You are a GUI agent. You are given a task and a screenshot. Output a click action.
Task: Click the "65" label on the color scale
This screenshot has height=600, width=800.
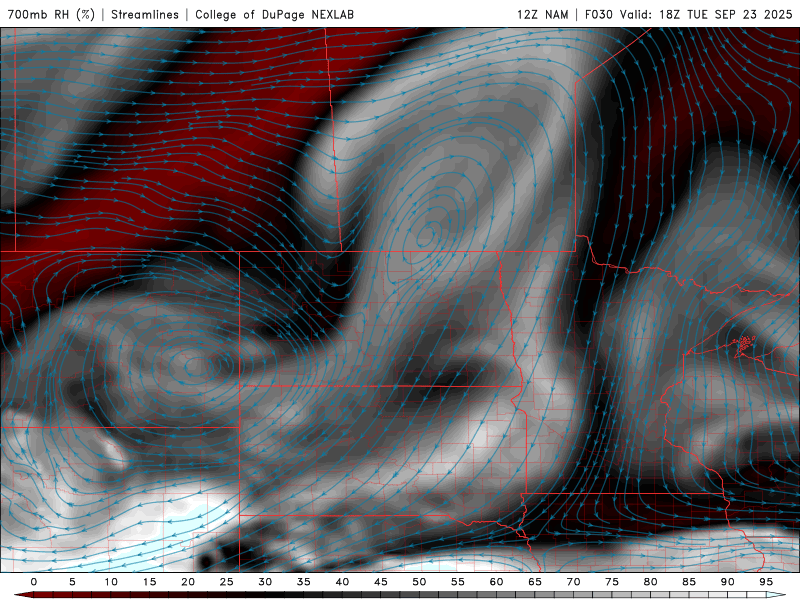535,582
